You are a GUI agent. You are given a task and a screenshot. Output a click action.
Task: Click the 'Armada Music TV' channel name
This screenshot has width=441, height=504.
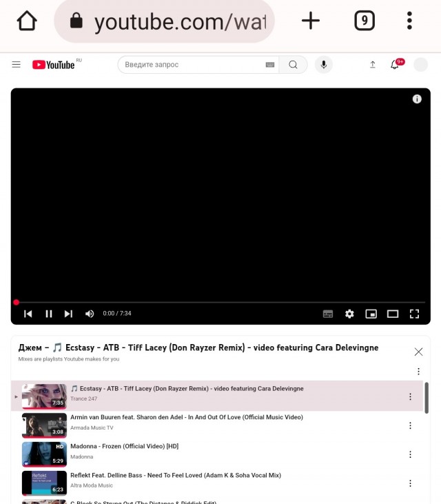[x=92, y=427]
